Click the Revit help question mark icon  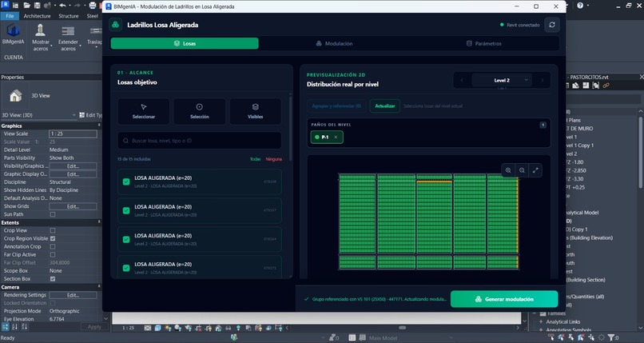580,6
